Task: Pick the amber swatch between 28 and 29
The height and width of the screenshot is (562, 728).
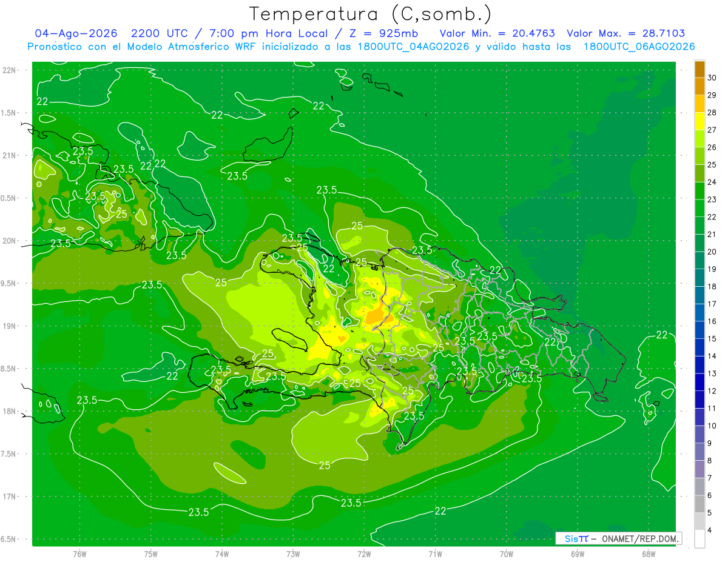Action: (x=699, y=104)
